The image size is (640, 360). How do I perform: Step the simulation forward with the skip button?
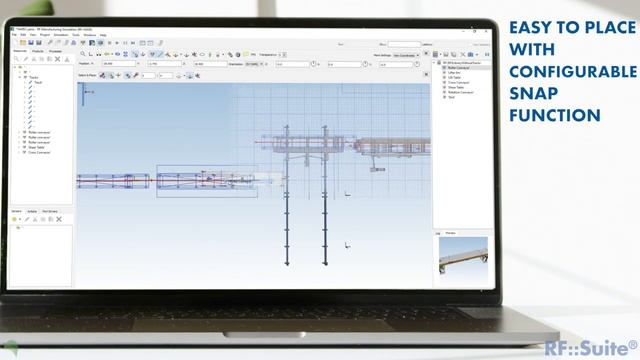(x=133, y=43)
